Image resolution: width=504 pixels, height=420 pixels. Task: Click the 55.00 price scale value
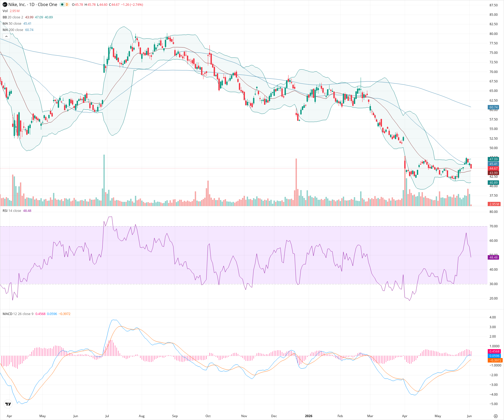(x=493, y=129)
